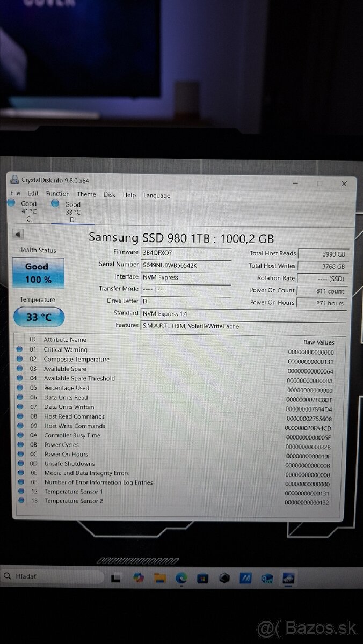The width and height of the screenshot is (363, 644).
Task: Click the Firmware value field
Action: click(186, 252)
